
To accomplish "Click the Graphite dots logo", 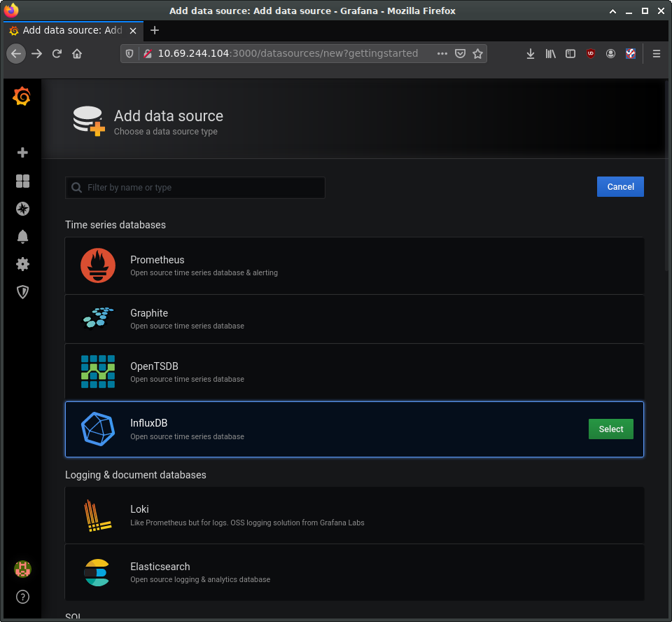I will [x=98, y=318].
